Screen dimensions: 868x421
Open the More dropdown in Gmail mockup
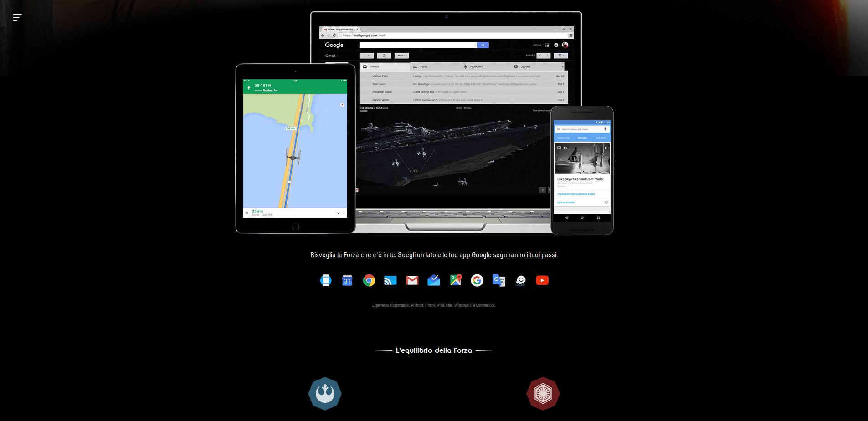click(401, 56)
